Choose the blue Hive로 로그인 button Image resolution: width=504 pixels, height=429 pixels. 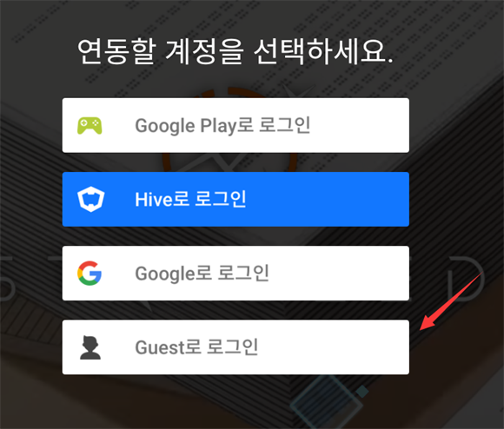click(x=235, y=199)
